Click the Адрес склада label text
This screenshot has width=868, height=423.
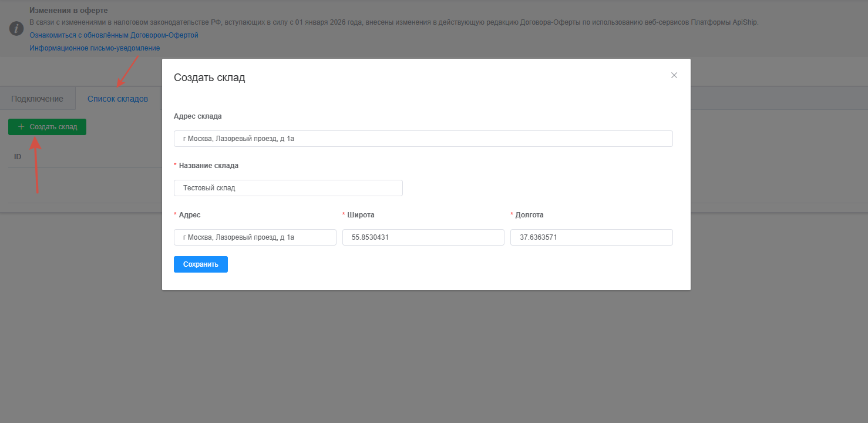[198, 116]
